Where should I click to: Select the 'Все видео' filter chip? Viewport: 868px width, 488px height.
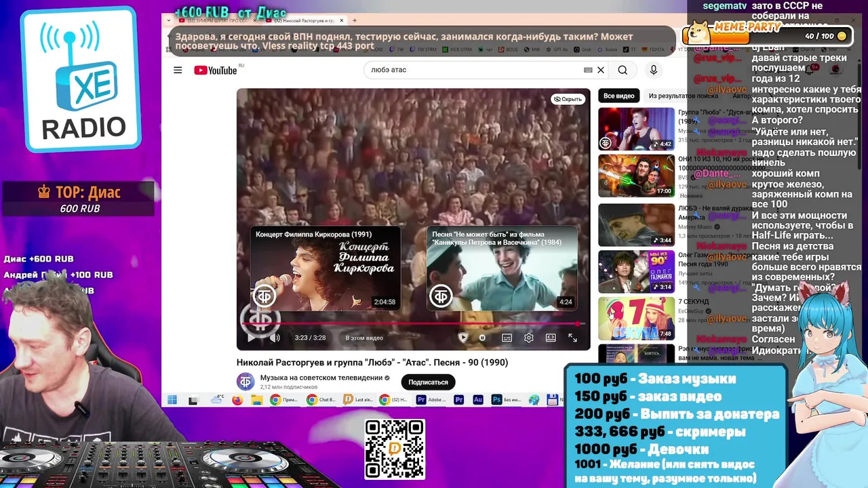pos(619,96)
